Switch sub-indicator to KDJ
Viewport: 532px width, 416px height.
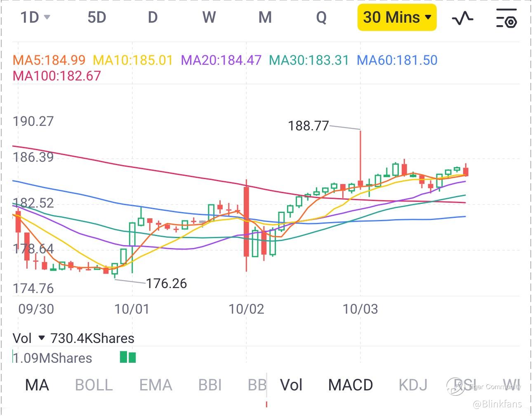point(413,385)
